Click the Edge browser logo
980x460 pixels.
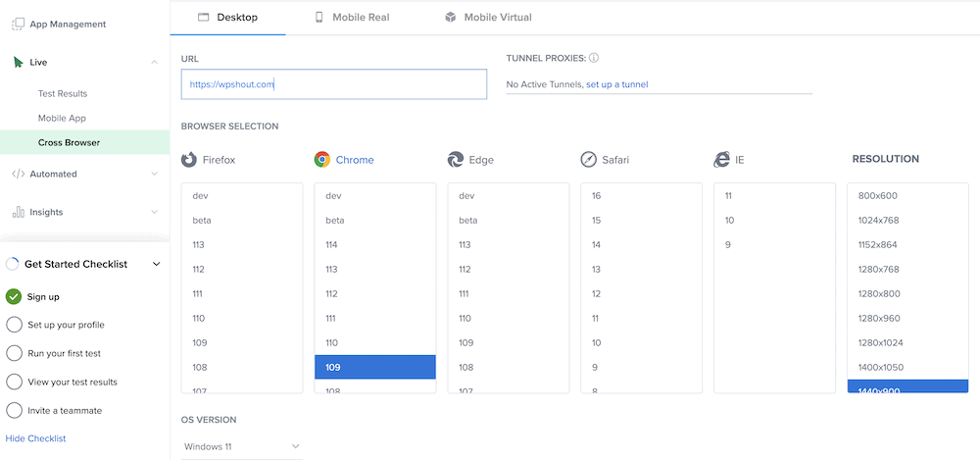[455, 160]
